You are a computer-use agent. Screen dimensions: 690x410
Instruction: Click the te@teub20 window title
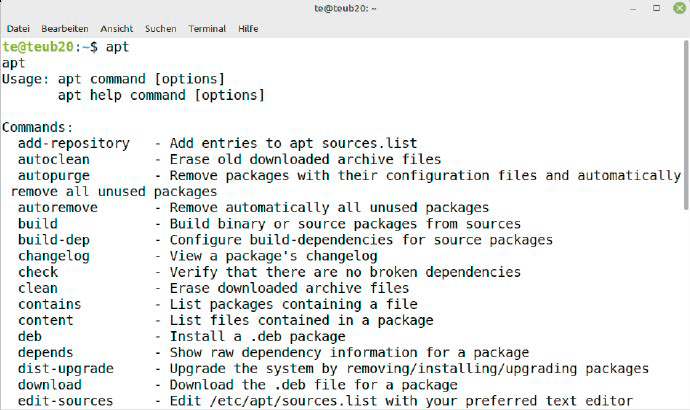click(345, 9)
